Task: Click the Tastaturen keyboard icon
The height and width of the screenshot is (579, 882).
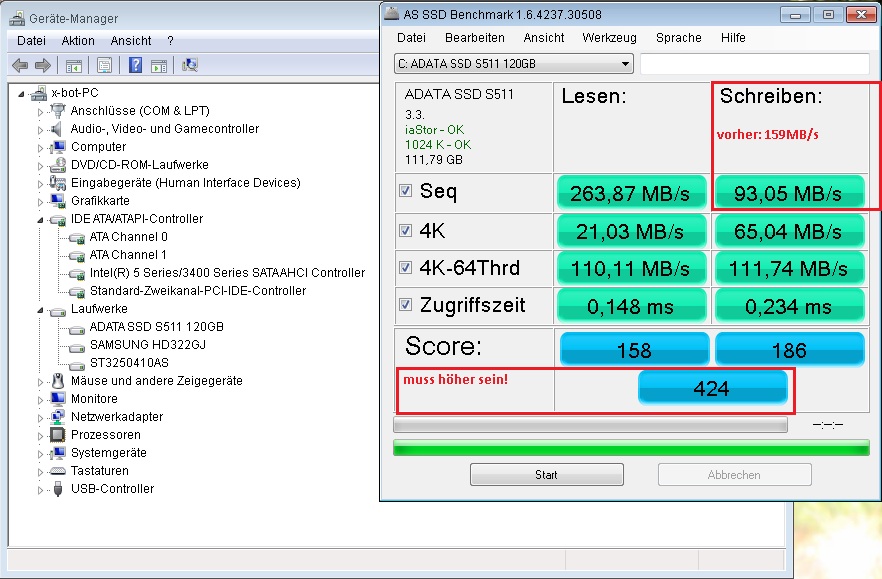Action: pos(57,471)
